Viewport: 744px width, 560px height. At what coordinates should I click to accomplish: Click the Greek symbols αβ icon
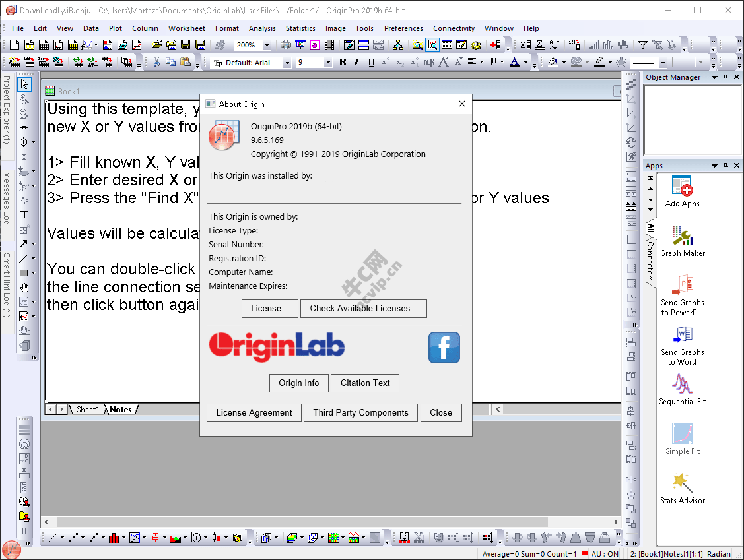pos(429,62)
